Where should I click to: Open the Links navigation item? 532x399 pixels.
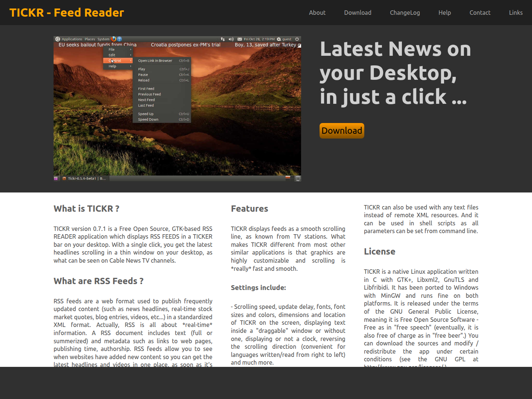[x=516, y=13]
